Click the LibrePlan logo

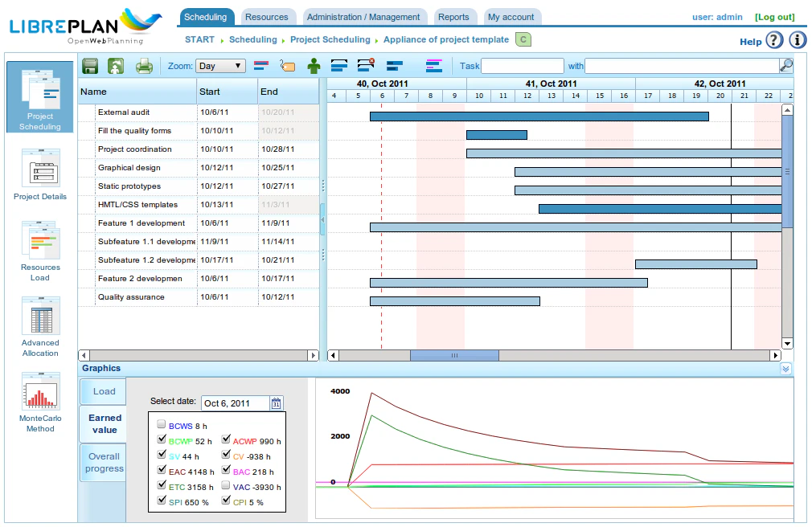pyautogui.click(x=85, y=26)
